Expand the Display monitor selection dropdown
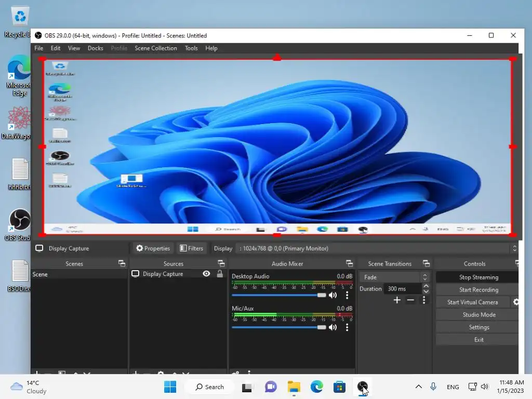 (377, 248)
